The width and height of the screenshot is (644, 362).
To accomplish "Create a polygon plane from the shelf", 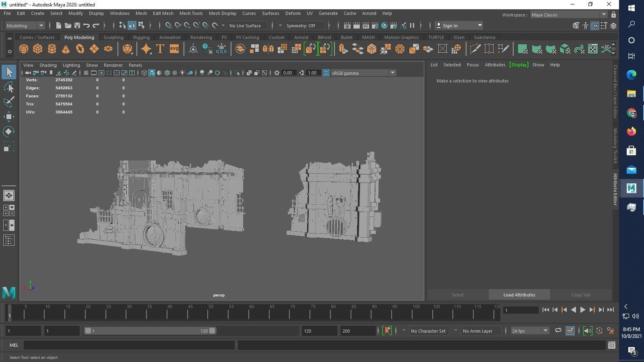I will point(94,49).
